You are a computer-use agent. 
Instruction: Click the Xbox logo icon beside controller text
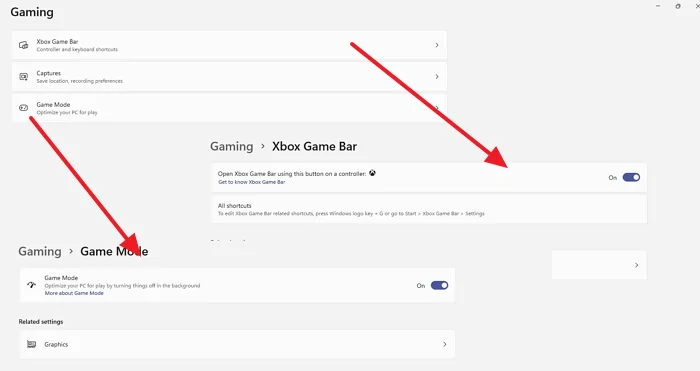[x=372, y=173]
